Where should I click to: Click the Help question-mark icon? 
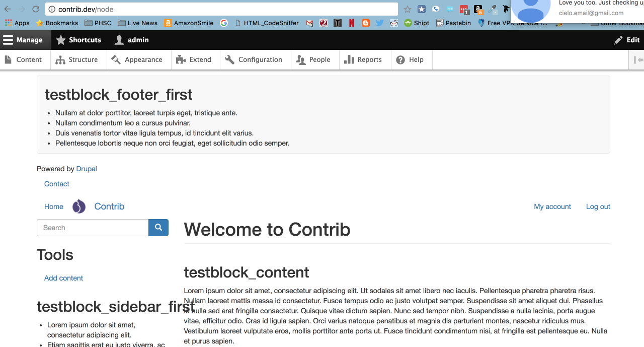[x=400, y=59]
